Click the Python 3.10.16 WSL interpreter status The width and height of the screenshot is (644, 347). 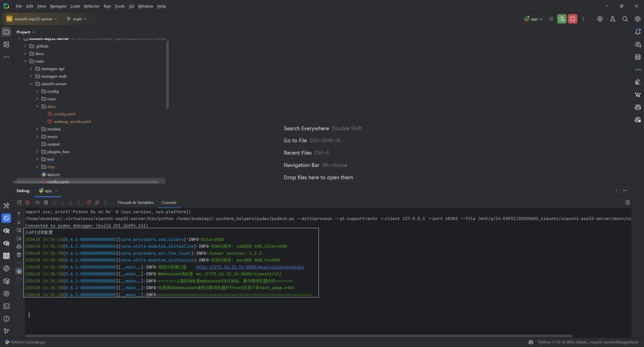point(588,342)
